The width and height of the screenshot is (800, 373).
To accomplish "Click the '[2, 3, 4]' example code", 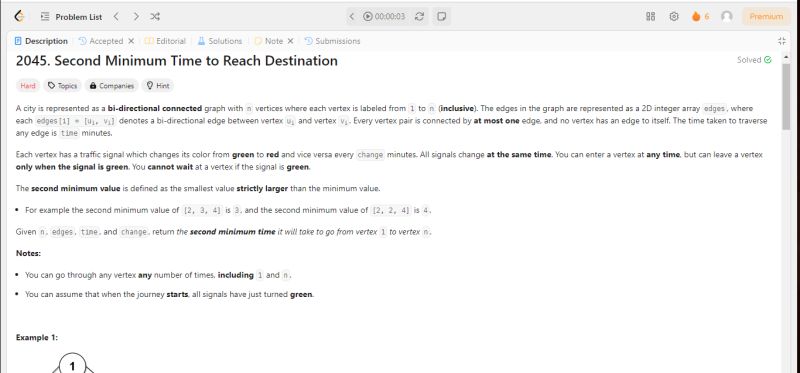I will click(202, 210).
